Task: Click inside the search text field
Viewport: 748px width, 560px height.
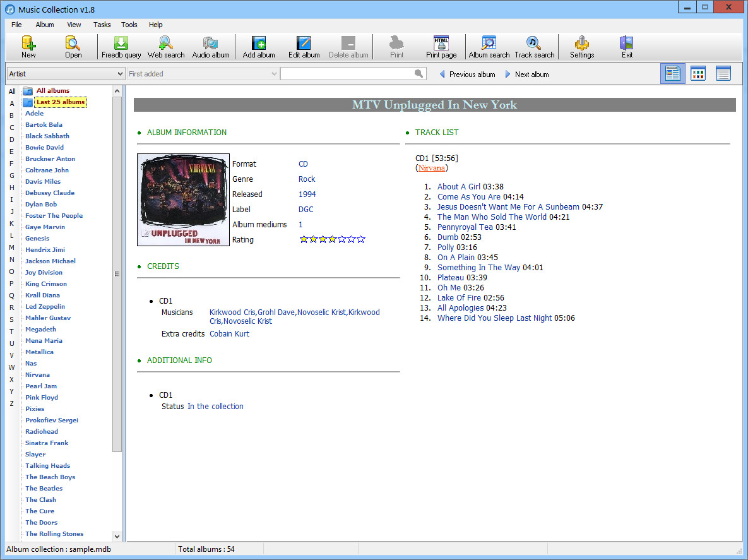Action: click(347, 74)
